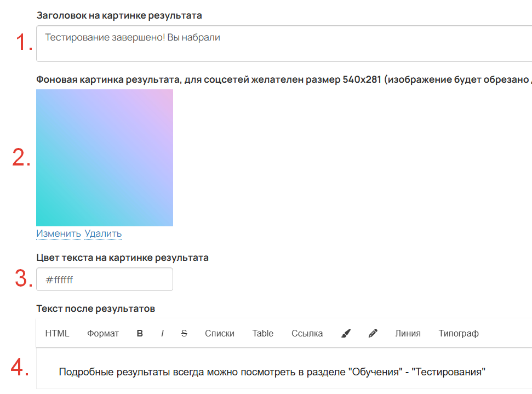
Task: Toggle strikethrough formatting
Action: tap(184, 333)
